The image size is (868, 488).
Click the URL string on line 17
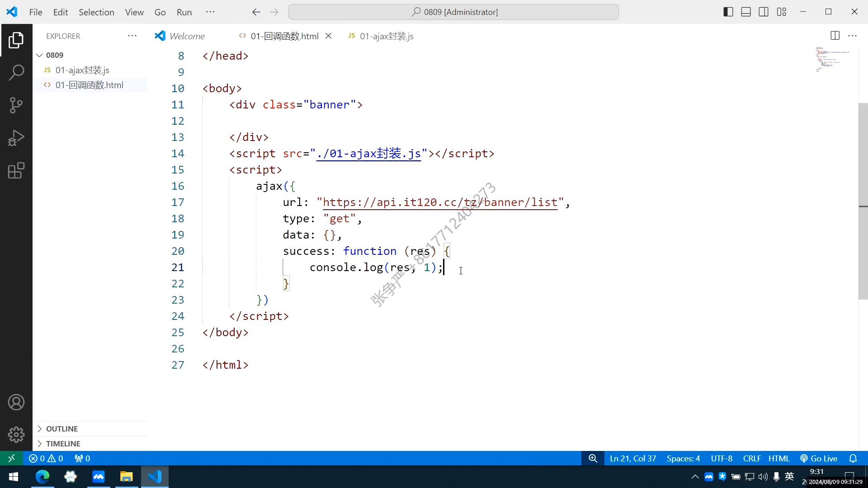440,202
